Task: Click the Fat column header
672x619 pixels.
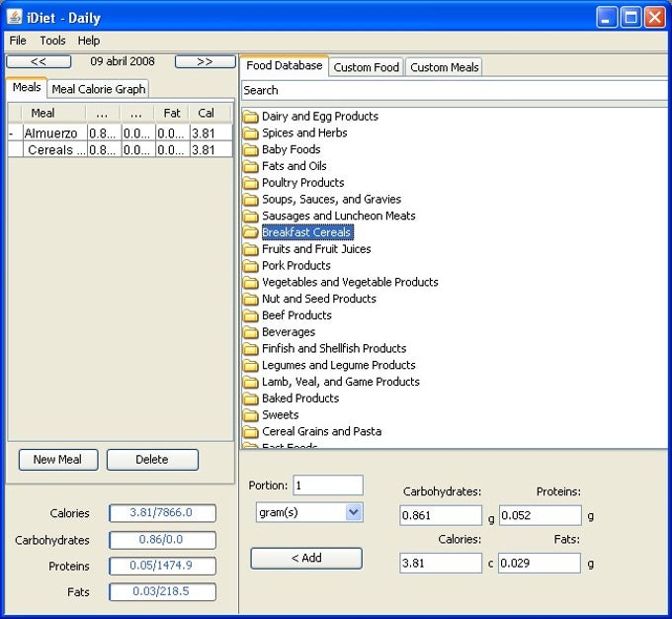Action: click(171, 114)
